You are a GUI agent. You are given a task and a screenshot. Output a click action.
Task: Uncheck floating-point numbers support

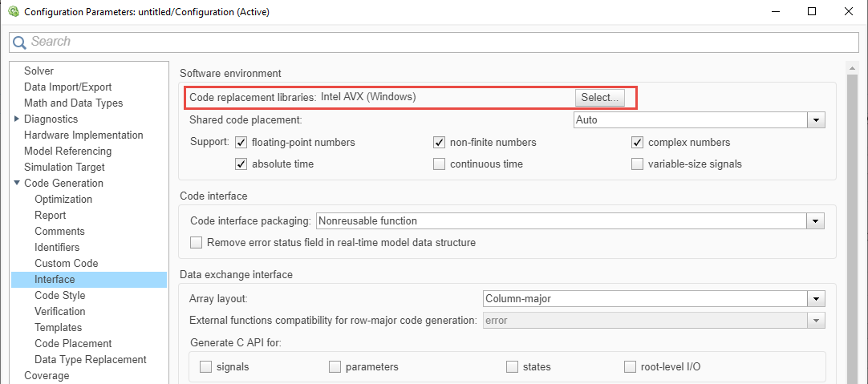click(x=241, y=143)
